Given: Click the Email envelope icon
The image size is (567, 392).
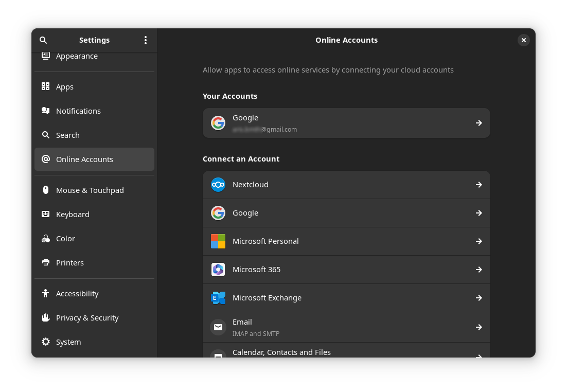Looking at the screenshot, I should click(218, 327).
